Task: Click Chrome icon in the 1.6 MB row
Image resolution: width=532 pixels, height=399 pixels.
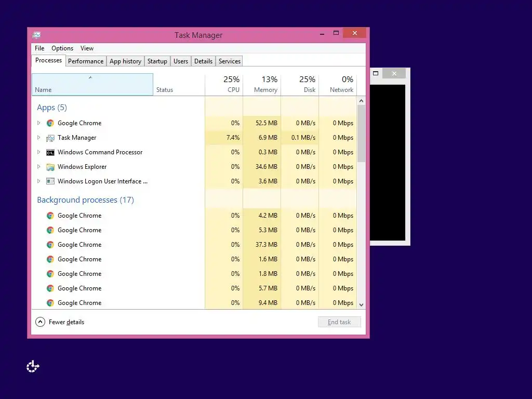Action: pos(50,259)
